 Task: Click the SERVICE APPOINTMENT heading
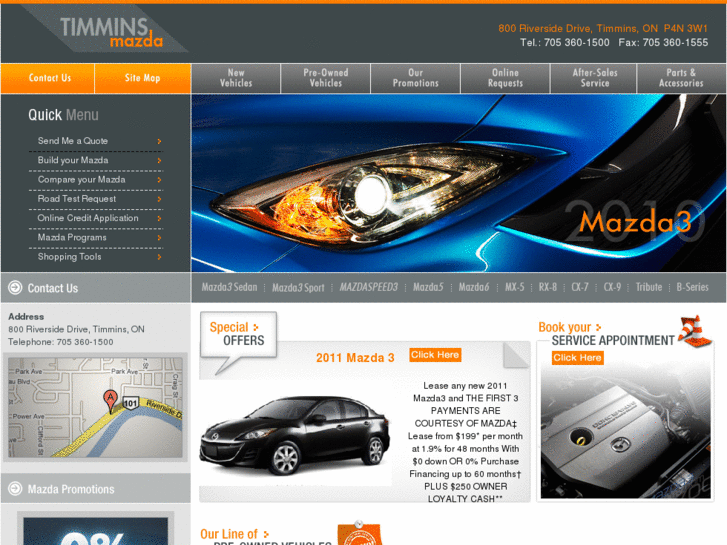click(613, 341)
